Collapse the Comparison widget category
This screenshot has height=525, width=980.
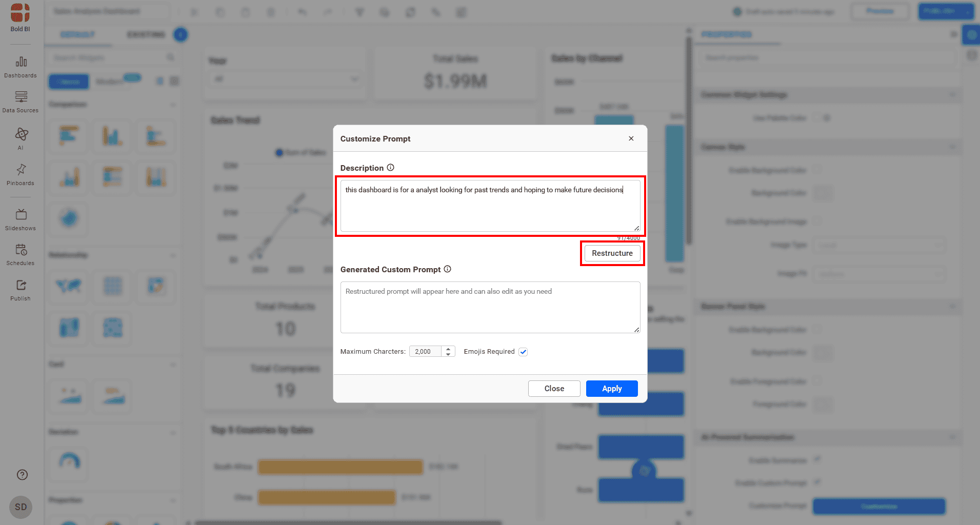(x=173, y=104)
